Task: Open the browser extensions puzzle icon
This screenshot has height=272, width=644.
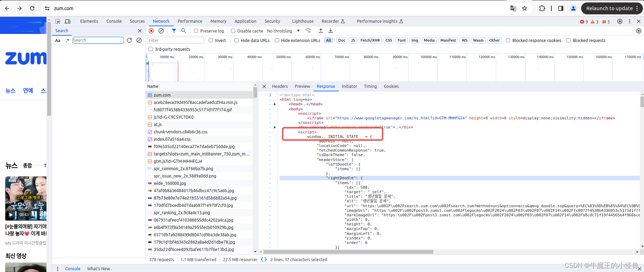Action: [542, 8]
